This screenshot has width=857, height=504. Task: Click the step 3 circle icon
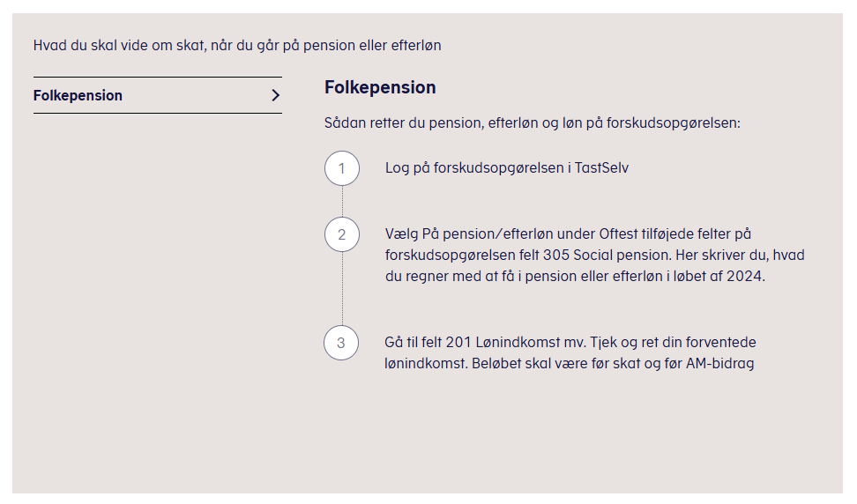tap(342, 343)
